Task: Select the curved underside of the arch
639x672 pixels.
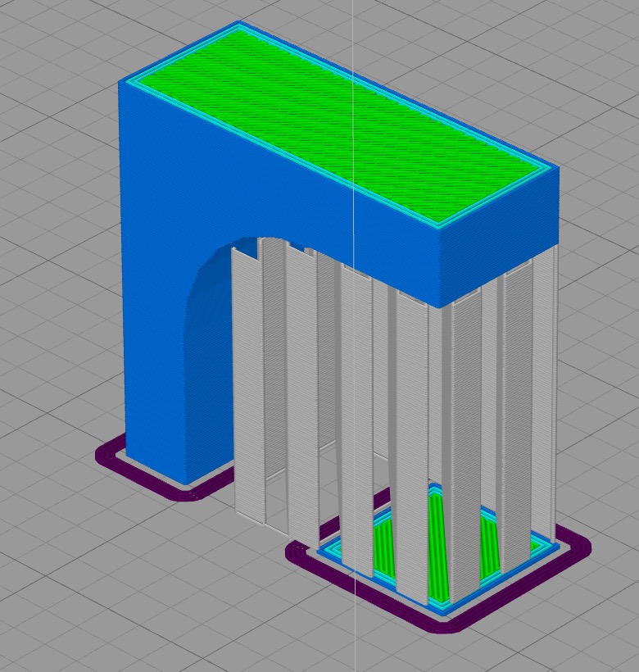Action: [210, 343]
